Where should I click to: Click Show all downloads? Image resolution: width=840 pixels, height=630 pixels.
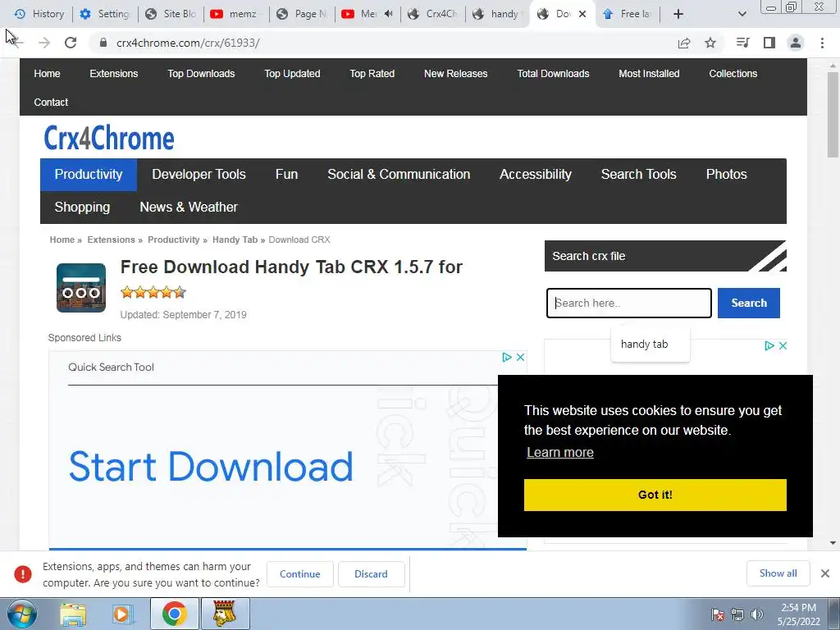(778, 573)
